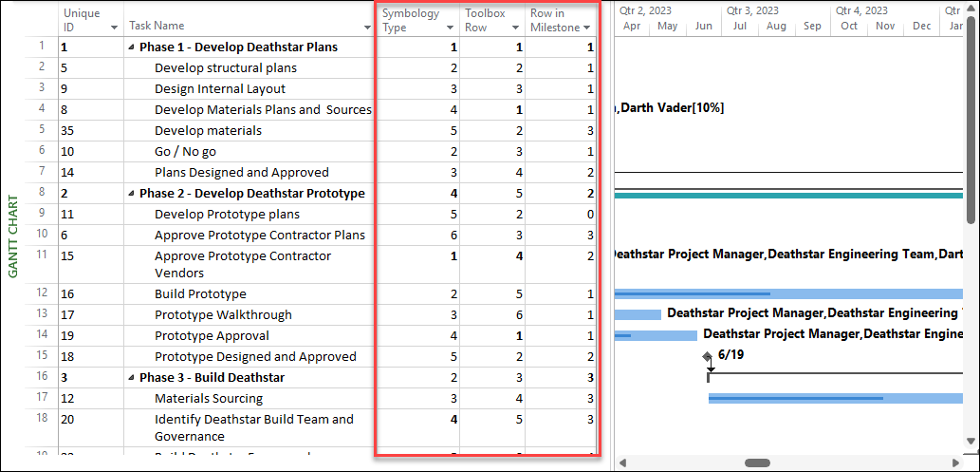
Task: Open the Row in Milestone column dropdown
Action: (587, 28)
